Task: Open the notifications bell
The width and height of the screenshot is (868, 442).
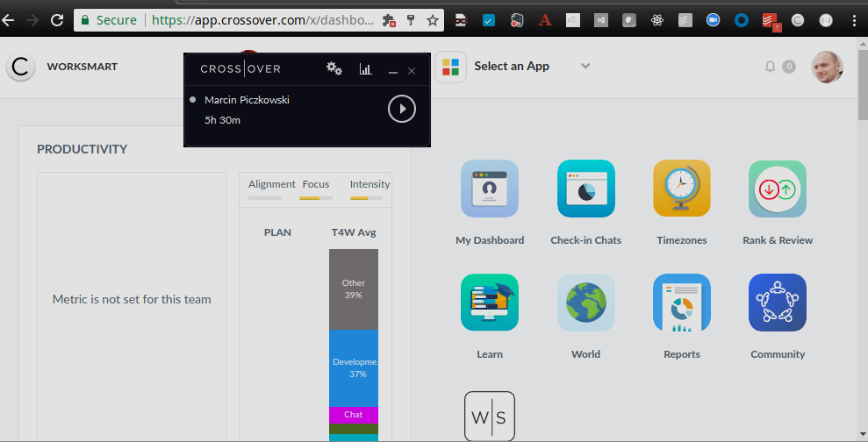Action: click(x=771, y=67)
